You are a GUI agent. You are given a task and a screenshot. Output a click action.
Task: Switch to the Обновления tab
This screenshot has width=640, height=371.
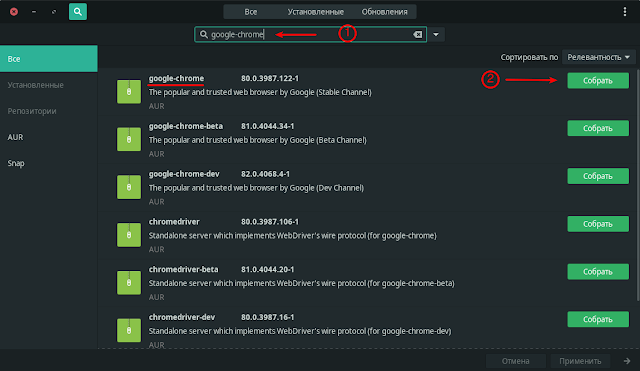point(384,12)
